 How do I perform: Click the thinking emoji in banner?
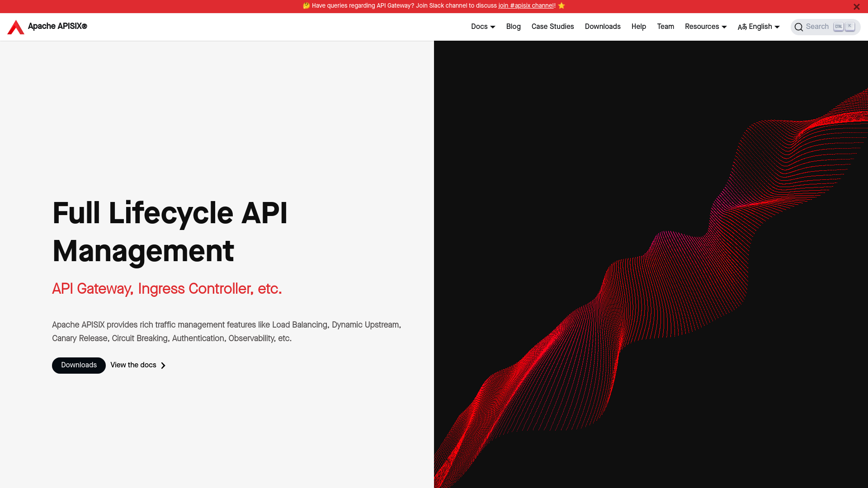point(306,6)
